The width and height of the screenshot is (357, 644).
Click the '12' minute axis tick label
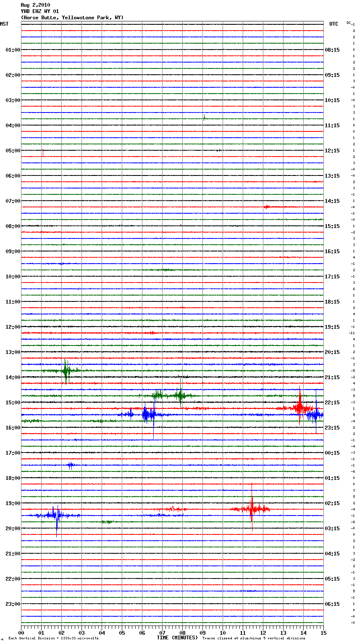(263, 633)
